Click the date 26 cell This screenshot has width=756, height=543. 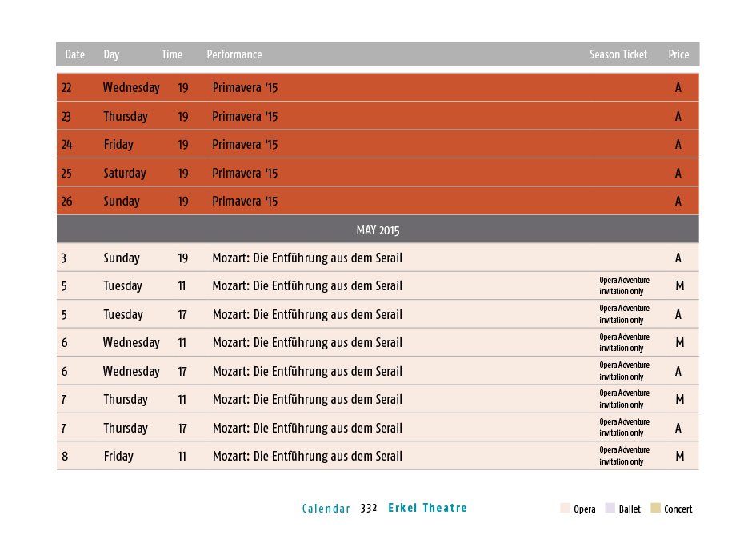coord(66,201)
